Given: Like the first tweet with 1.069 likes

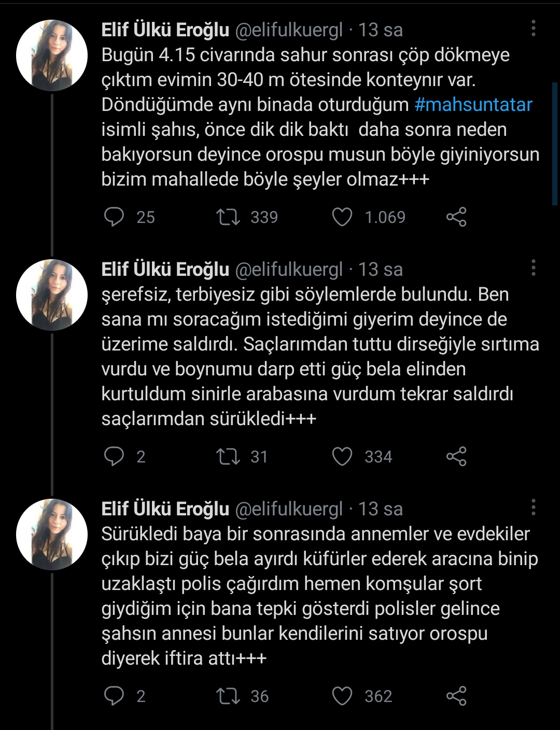Looking at the screenshot, I should 342,217.
